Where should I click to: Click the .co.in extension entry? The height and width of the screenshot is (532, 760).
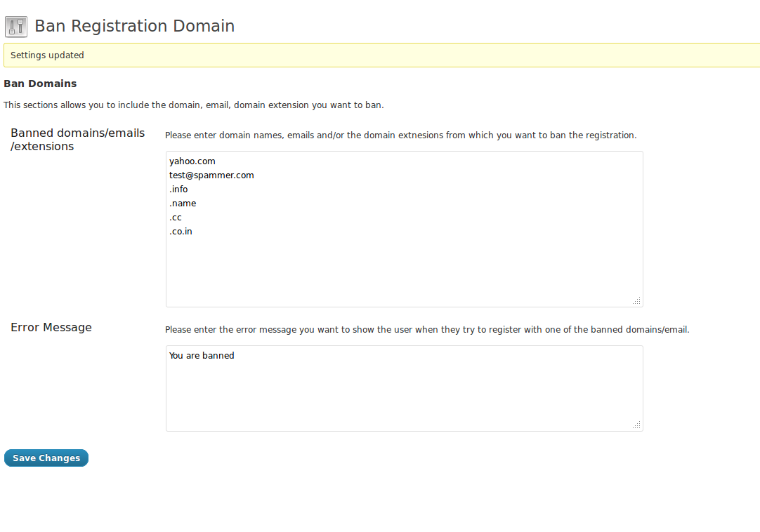point(181,231)
